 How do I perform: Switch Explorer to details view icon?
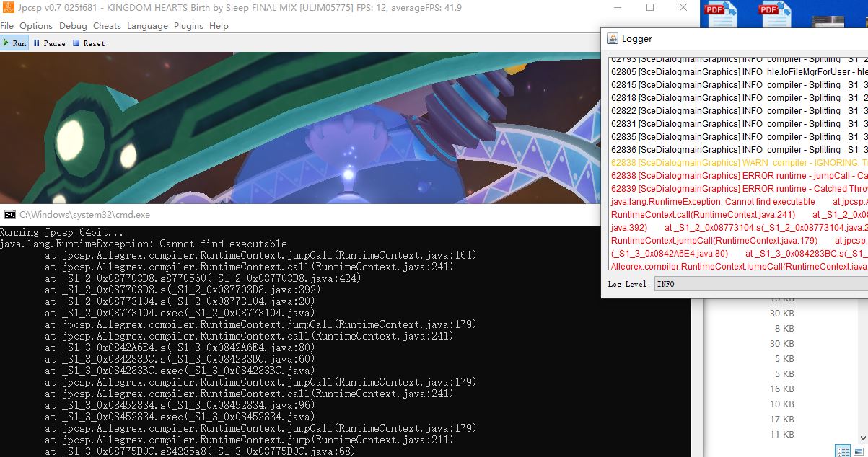842,451
